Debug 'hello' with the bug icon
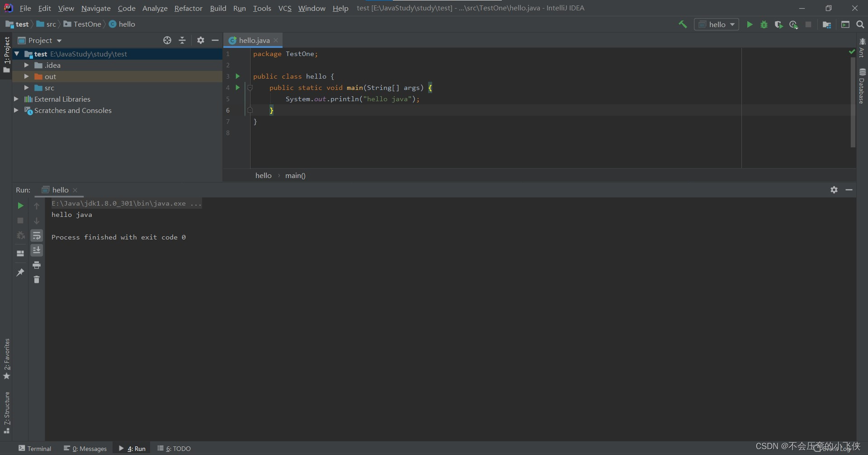The height and width of the screenshot is (455, 868). tap(764, 24)
